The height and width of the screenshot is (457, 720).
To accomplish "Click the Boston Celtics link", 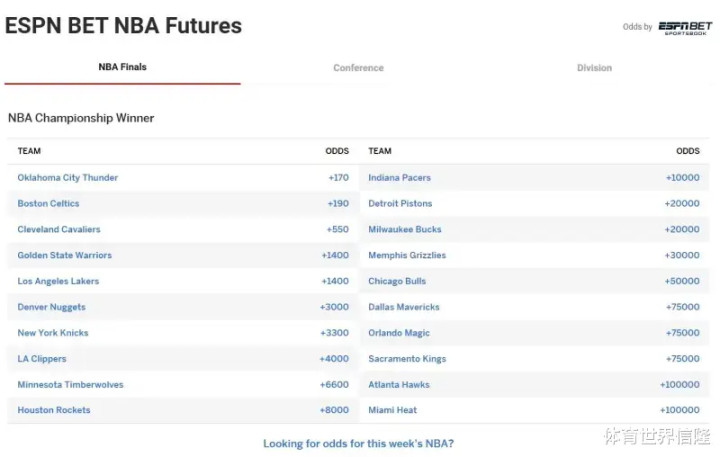I will [49, 204].
